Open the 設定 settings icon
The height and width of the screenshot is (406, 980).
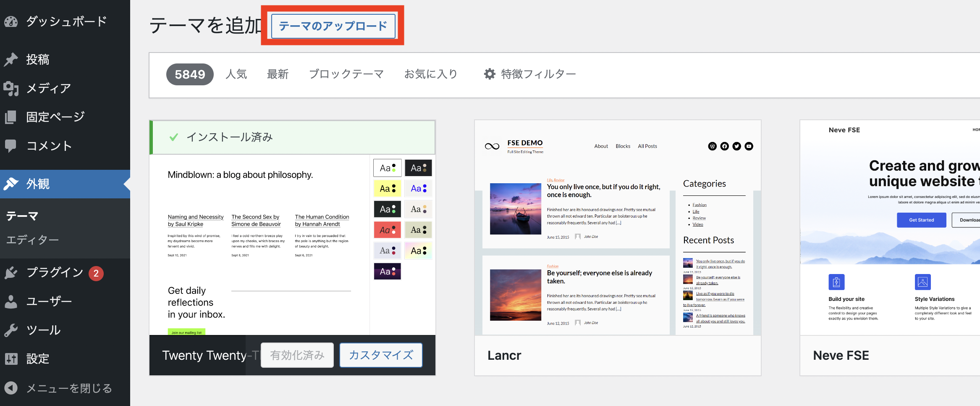click(x=11, y=358)
